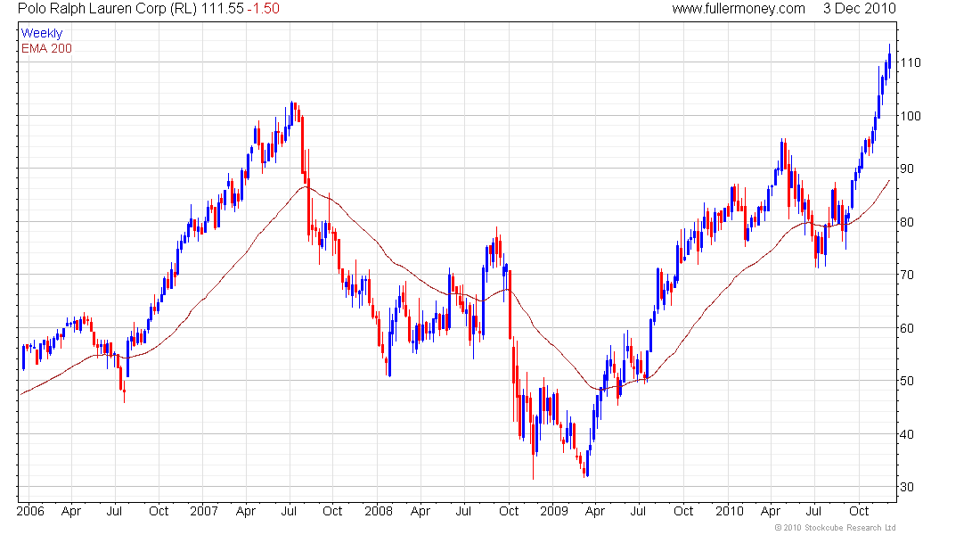Viewport: 980px width, 535px height.
Task: Click the 110 price axis label
Action: pyautogui.click(x=910, y=62)
